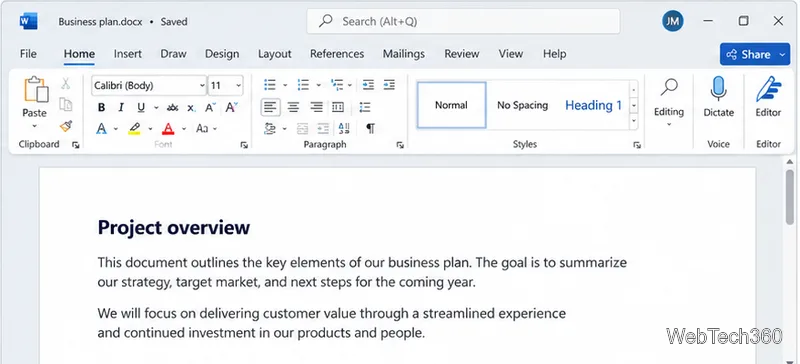
Task: Sort text with the A-Z sort icon
Action: pos(344,128)
